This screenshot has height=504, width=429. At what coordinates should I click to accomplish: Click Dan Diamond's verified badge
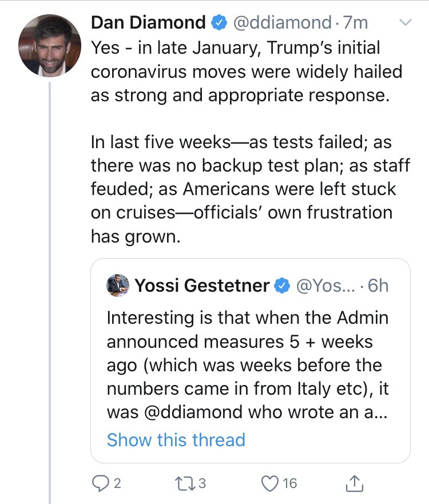coord(219,22)
